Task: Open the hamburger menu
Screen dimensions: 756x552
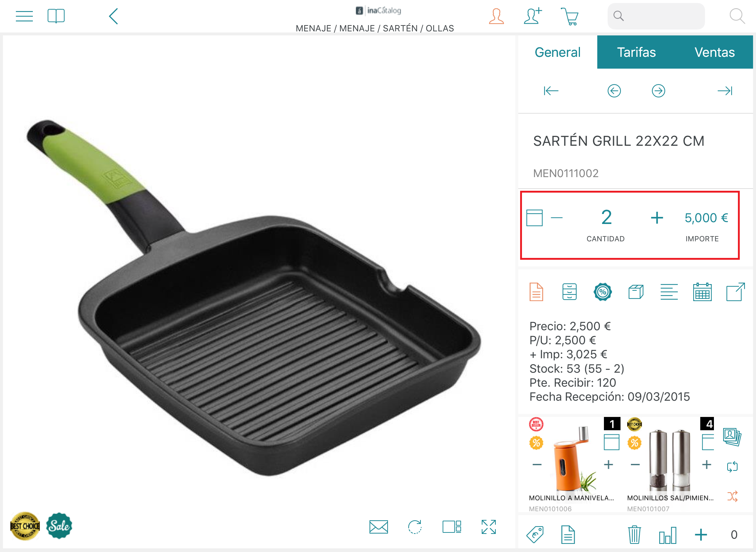Action: click(x=24, y=16)
